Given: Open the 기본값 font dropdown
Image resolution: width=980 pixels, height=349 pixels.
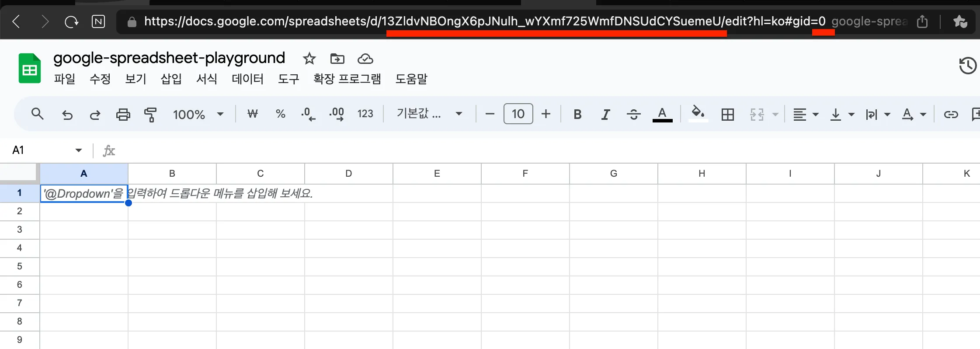Looking at the screenshot, I should pos(429,114).
